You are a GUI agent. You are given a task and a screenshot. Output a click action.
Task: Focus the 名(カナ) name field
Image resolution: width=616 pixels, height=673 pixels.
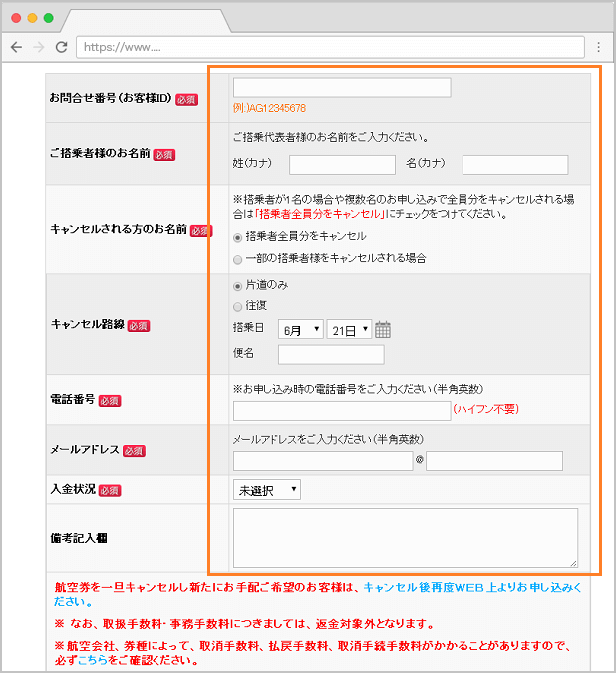(514, 164)
